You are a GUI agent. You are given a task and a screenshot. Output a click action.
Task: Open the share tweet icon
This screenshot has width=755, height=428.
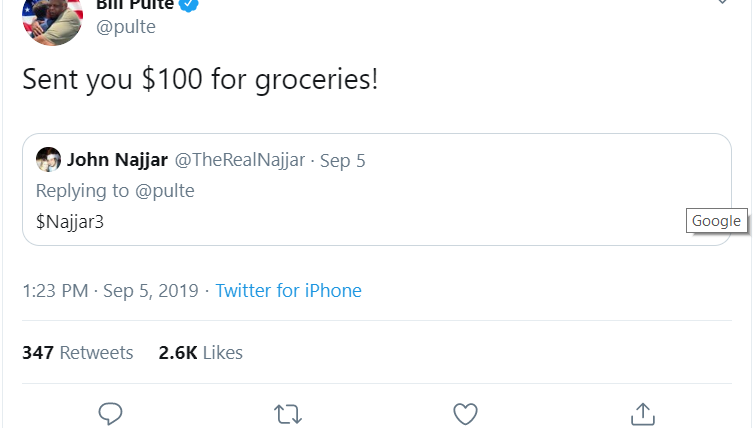coord(642,413)
